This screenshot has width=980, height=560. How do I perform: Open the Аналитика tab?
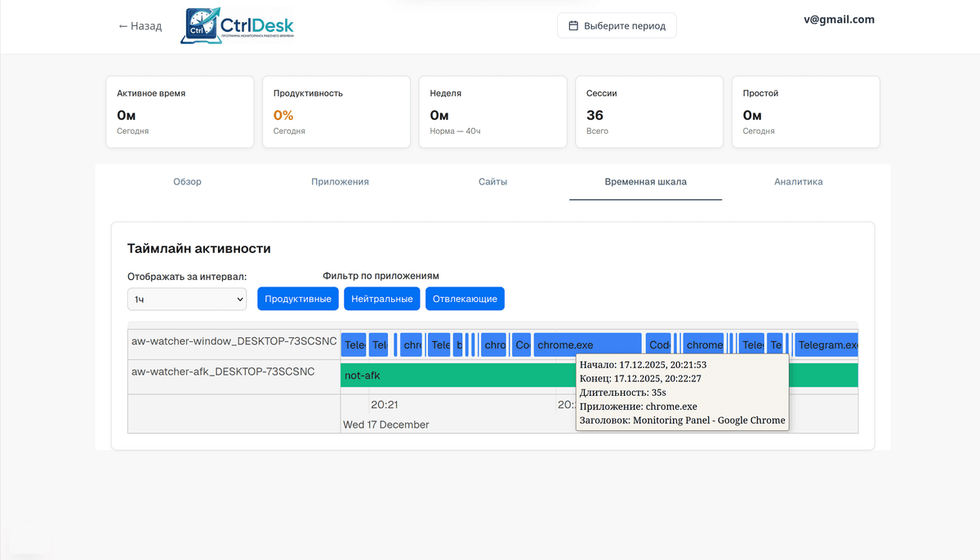click(x=798, y=182)
